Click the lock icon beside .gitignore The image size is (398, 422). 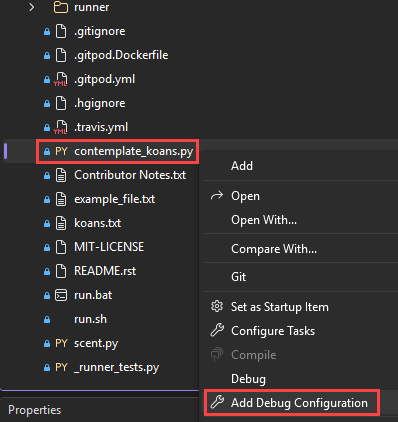[47, 32]
